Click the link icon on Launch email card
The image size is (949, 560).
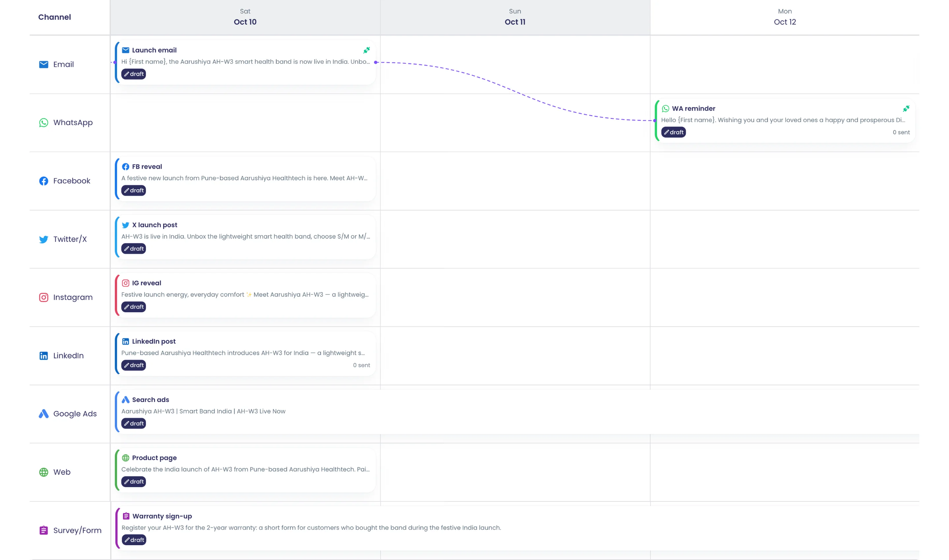366,50
